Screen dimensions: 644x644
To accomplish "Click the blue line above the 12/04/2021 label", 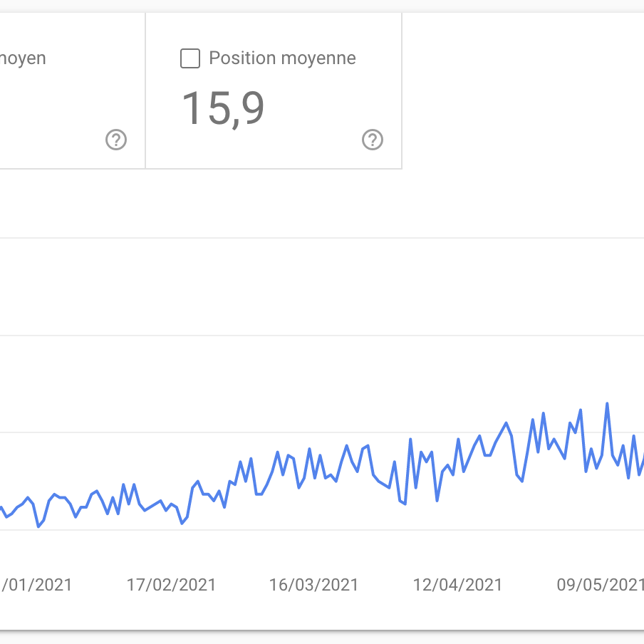I will tap(458, 440).
